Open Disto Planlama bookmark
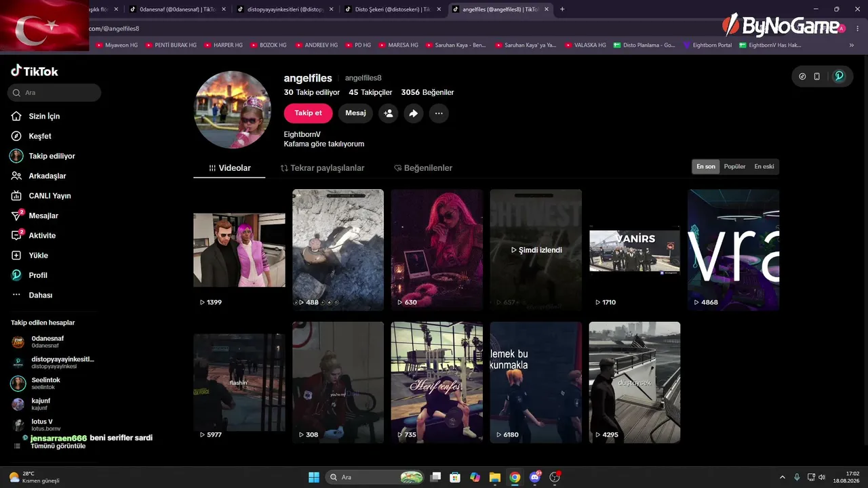The image size is (868, 488). (x=644, y=45)
